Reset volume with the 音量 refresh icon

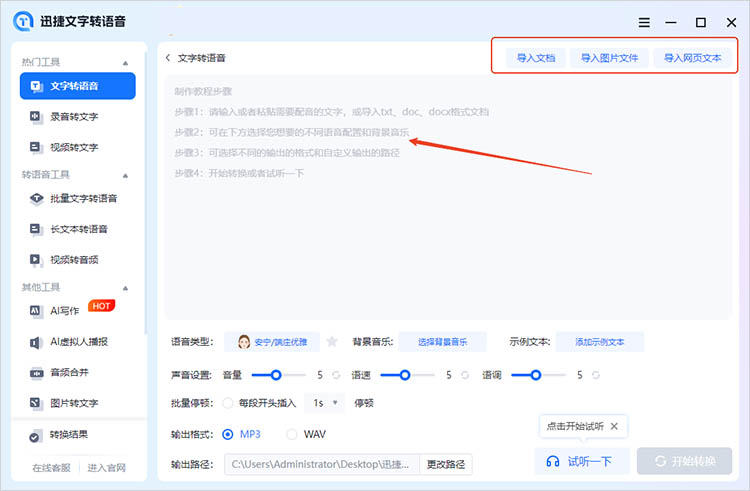coord(336,375)
